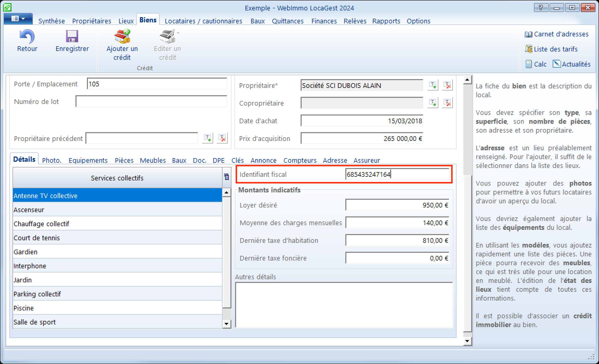
Task: Click services list scroll down arrow
Action: coord(226,324)
